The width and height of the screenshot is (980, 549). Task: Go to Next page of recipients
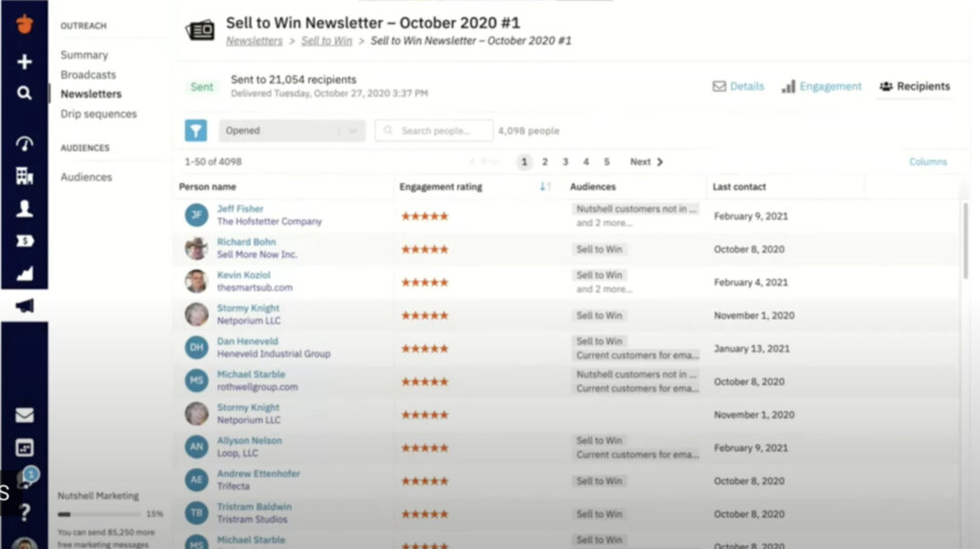pos(646,162)
